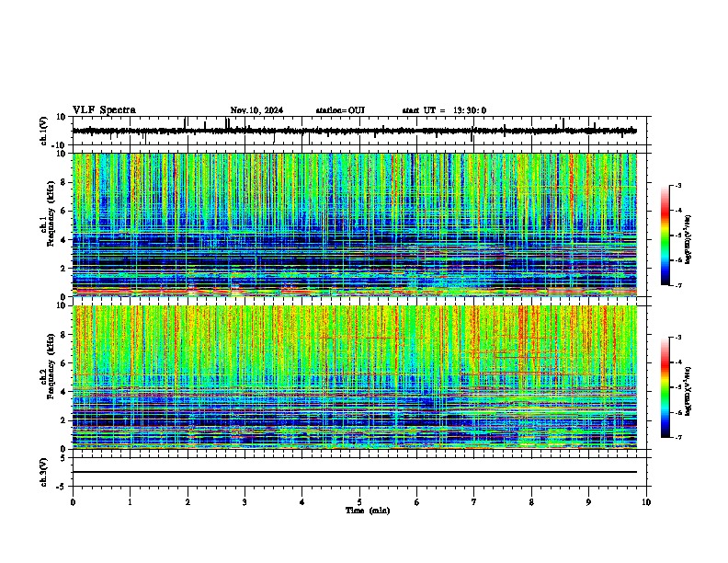This screenshot has width=728, height=563.
Task: Click the ch.1 "Frequency (kHz)" axis label
Action: [51, 213]
